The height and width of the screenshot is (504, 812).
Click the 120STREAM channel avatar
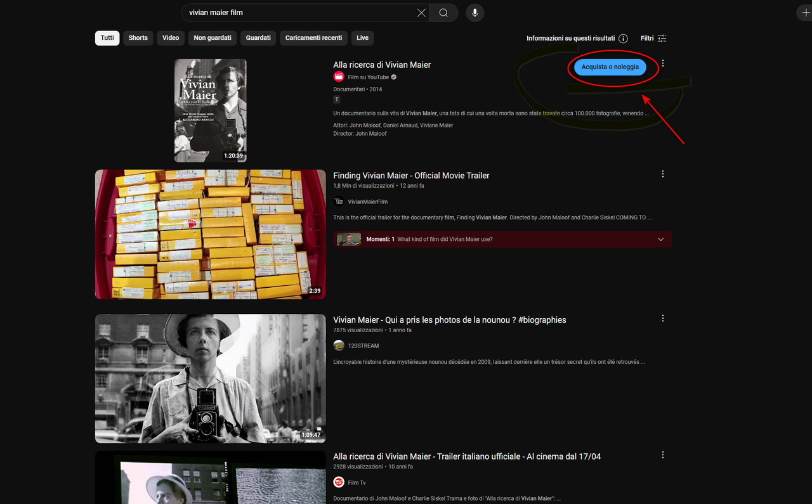(x=339, y=346)
